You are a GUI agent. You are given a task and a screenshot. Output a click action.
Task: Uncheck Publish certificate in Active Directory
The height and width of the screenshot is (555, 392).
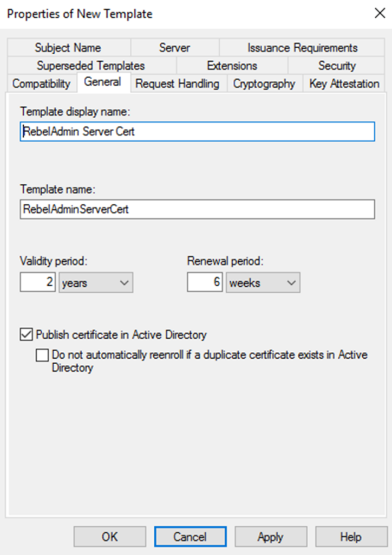point(25,334)
